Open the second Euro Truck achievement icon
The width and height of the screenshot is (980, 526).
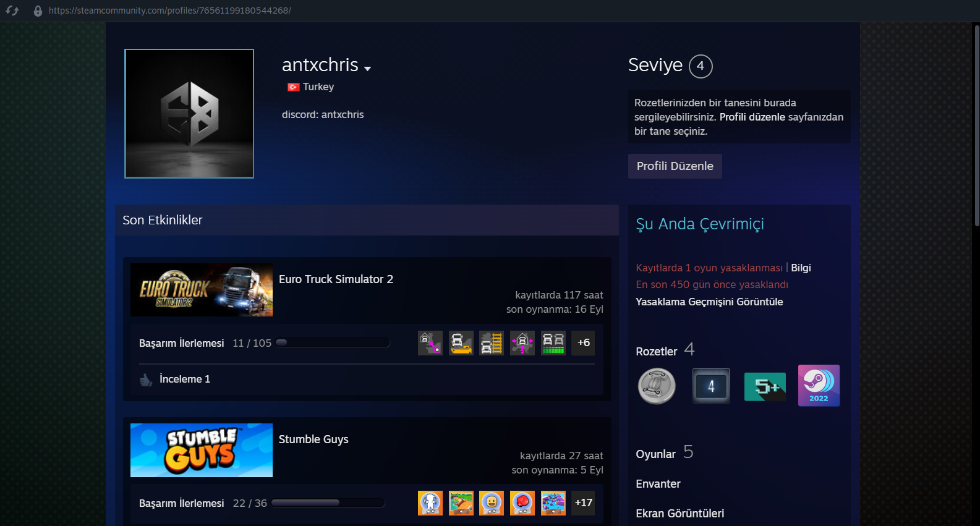[461, 343]
